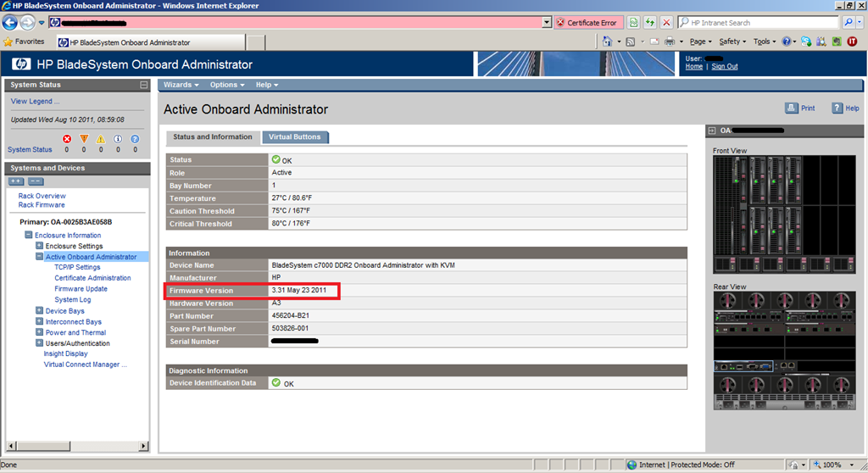Collapse the Enclosure Information node
The height and width of the screenshot is (473, 868).
[x=29, y=236]
